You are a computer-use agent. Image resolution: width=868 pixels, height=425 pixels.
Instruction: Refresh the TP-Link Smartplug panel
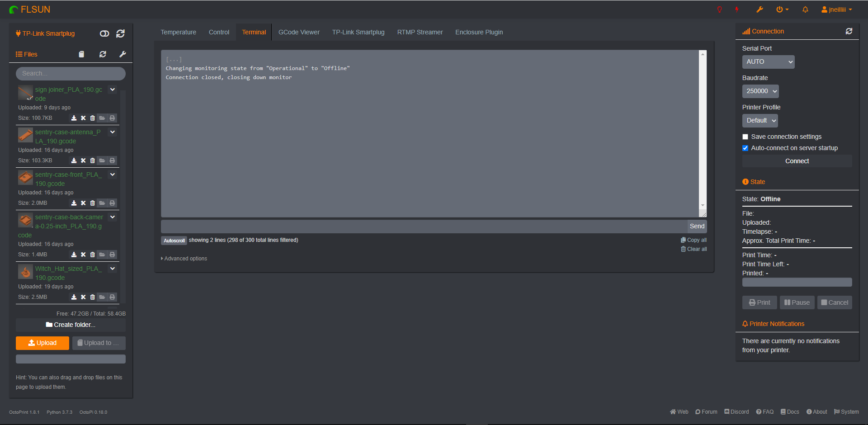tap(120, 33)
